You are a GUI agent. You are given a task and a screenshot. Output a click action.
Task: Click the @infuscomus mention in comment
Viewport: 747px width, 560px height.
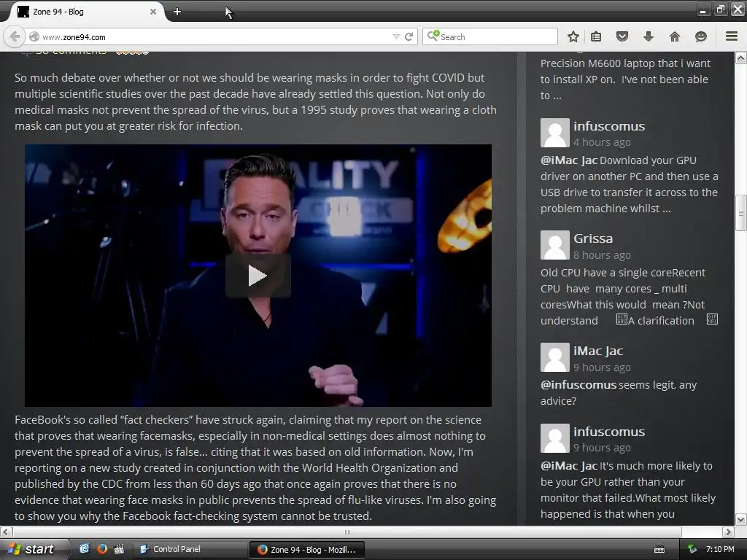[578, 385]
